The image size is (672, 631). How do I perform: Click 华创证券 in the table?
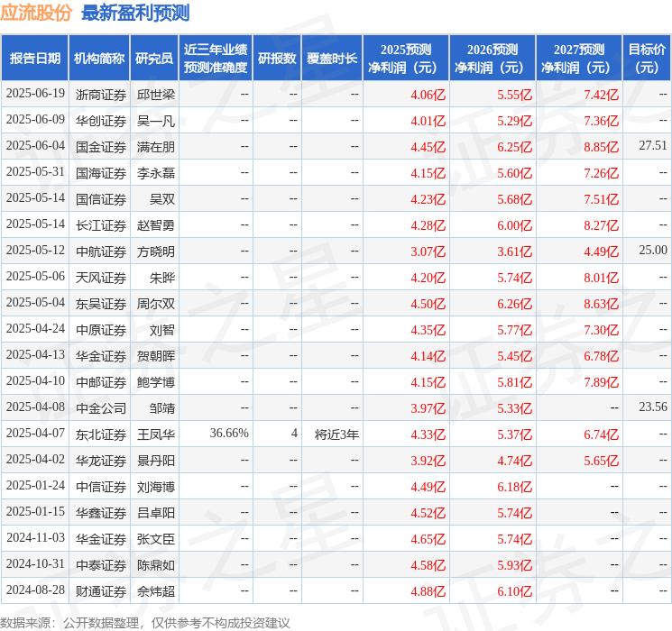101,121
